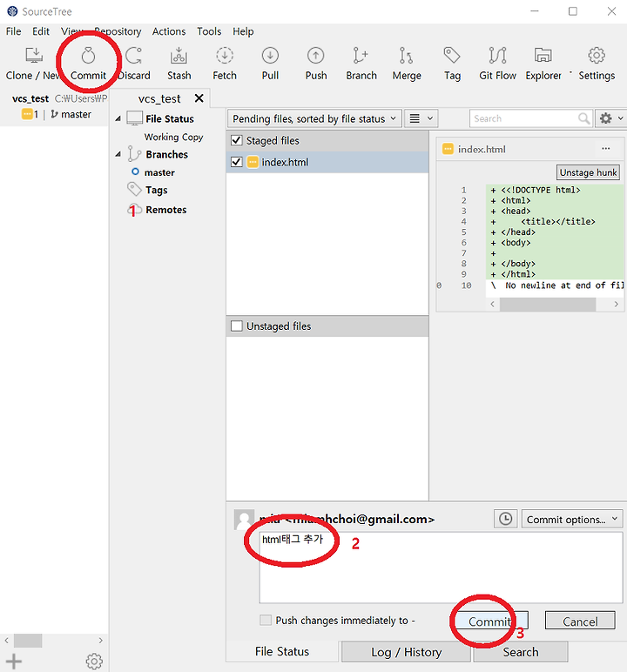Screen dimensions: 627x672
Task: Select the Discard toolbar icon
Action: (134, 64)
